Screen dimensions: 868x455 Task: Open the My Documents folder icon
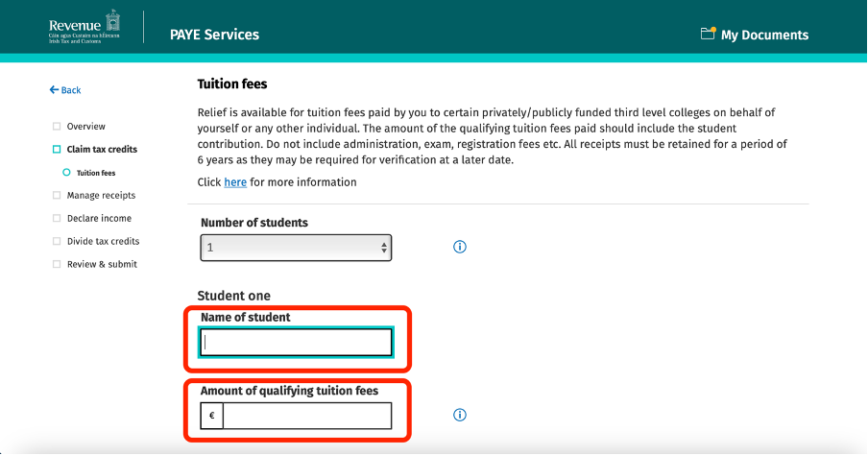tap(708, 34)
